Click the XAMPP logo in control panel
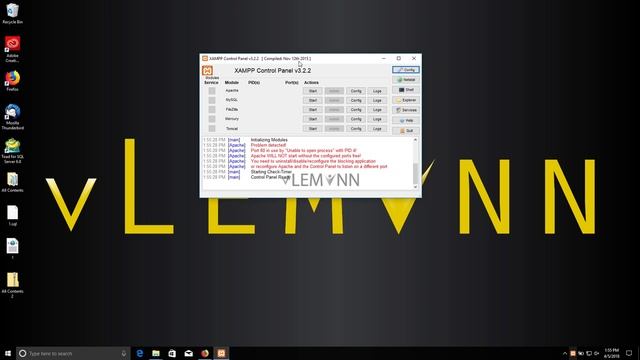The image size is (640, 360). coord(207,71)
